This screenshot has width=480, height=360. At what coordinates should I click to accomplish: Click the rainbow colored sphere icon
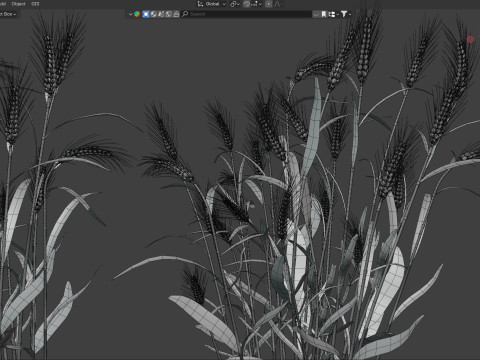[x=137, y=14]
